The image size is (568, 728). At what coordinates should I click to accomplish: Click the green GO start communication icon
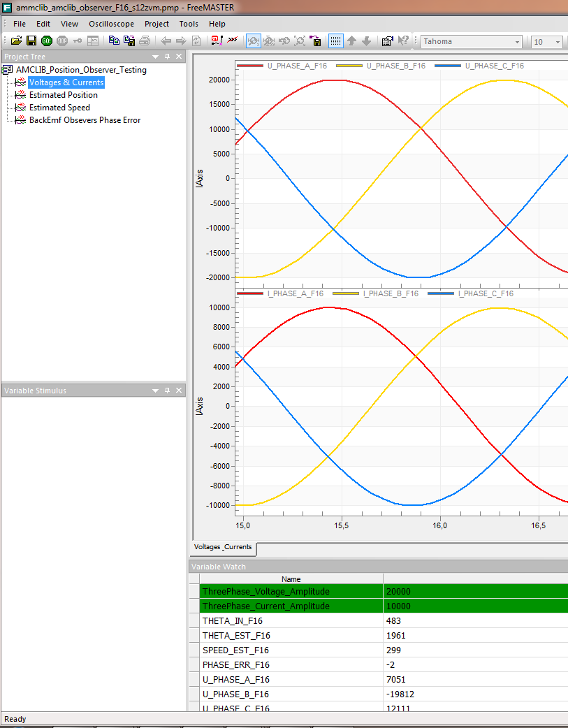[x=46, y=41]
